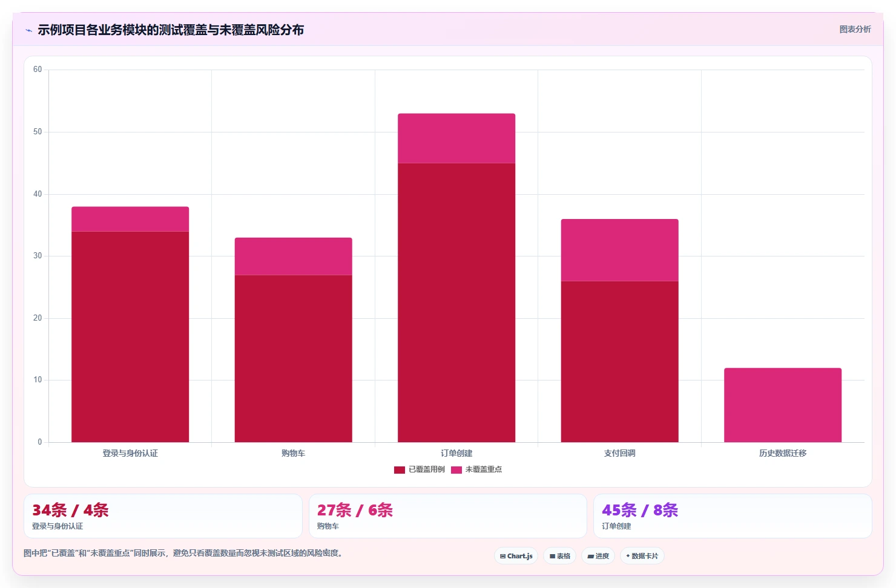The width and height of the screenshot is (896, 588).
Task: Toggle the 未覆盖重点 legend swatch
Action: 456,469
